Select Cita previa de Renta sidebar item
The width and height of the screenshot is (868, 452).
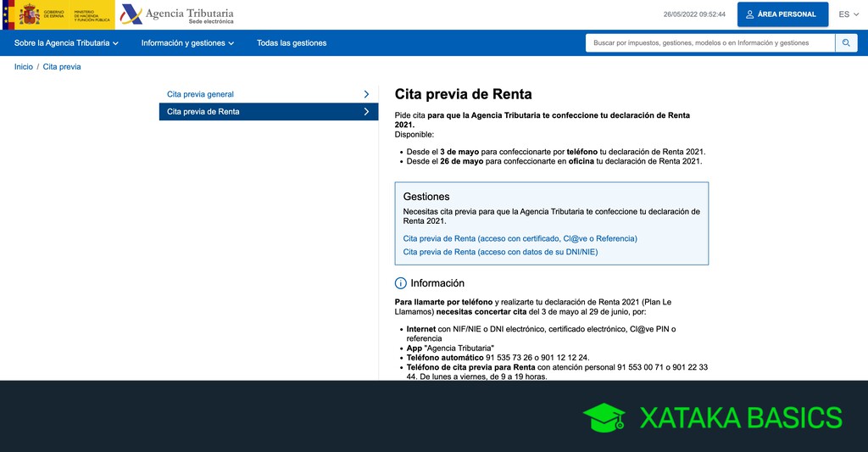pyautogui.click(x=203, y=112)
